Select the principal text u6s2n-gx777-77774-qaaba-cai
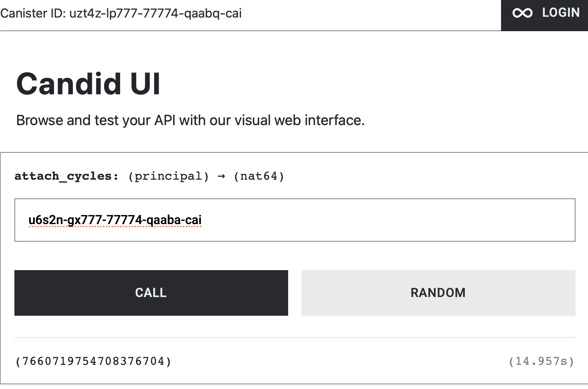Viewport: 588px width, 389px height. click(x=115, y=220)
